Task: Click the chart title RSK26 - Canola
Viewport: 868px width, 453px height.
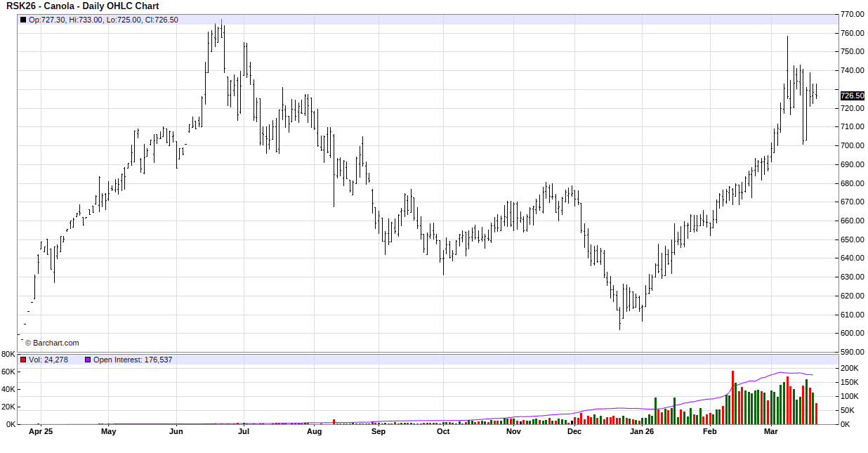Action: [x=82, y=6]
